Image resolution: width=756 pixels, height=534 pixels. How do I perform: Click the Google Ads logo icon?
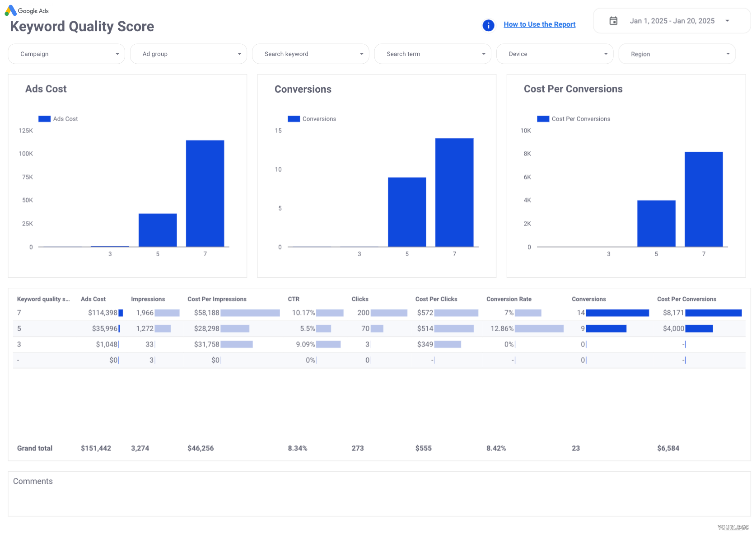(x=10, y=10)
